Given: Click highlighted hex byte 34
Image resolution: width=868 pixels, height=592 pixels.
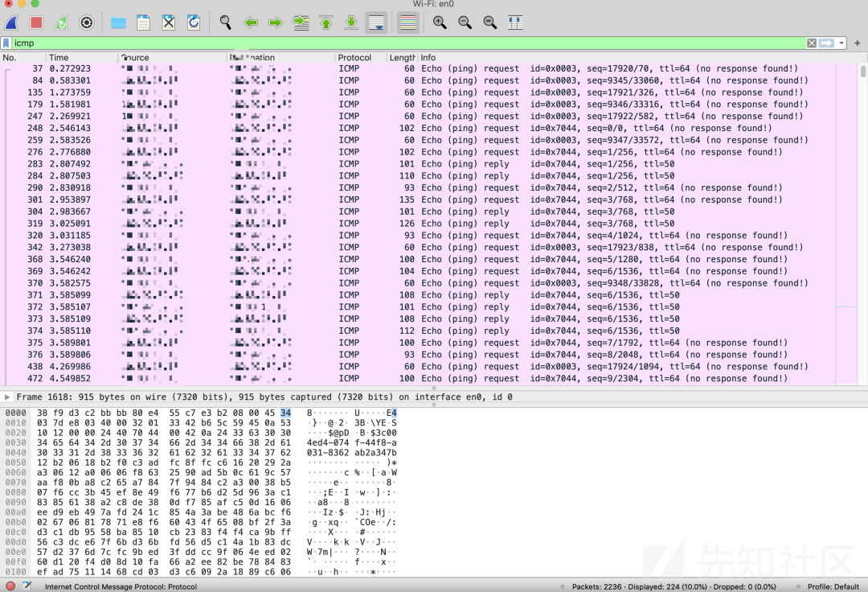Looking at the screenshot, I should [x=285, y=413].
